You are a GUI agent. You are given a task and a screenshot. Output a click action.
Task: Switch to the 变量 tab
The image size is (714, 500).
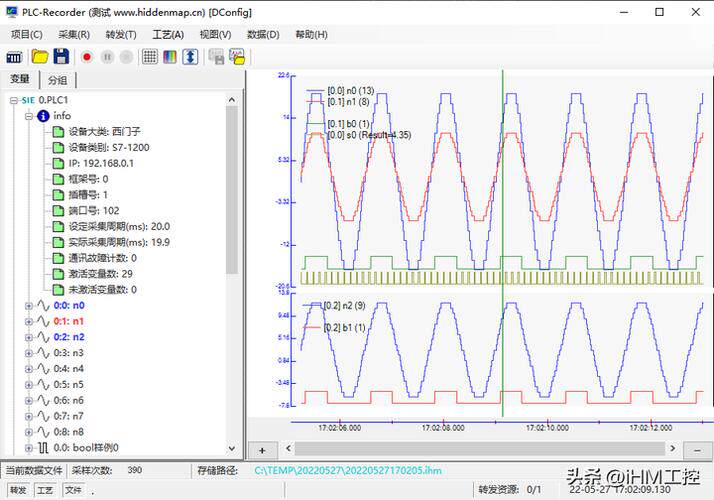pyautogui.click(x=20, y=79)
